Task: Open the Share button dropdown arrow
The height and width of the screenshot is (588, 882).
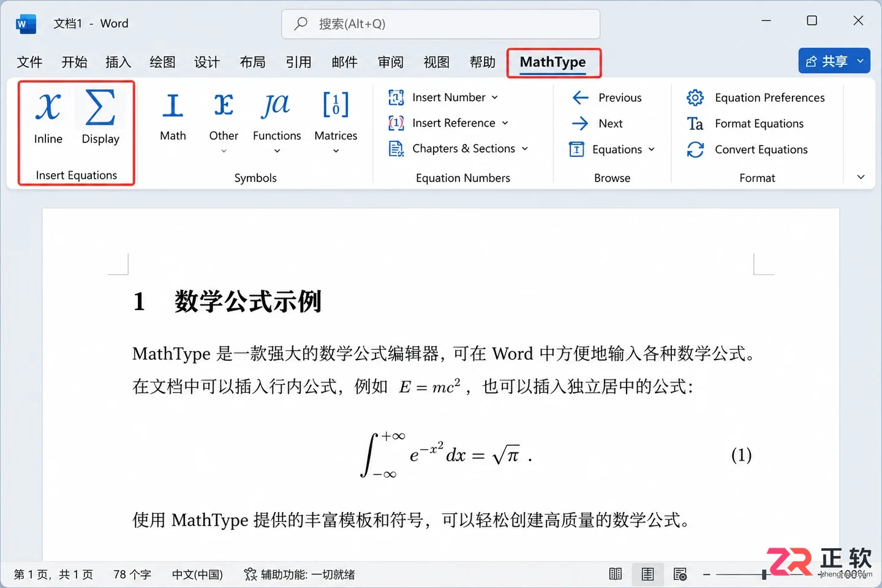Action: (861, 61)
